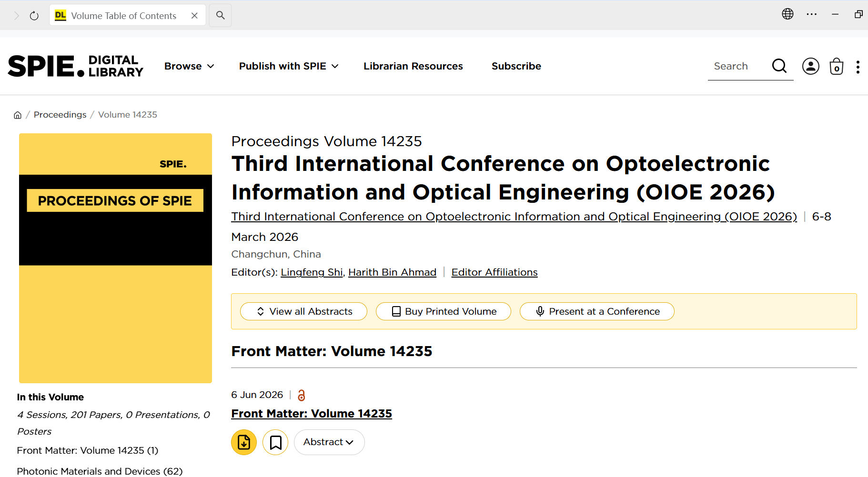Click the home icon in breadcrumb
The height and width of the screenshot is (477, 868).
point(18,115)
